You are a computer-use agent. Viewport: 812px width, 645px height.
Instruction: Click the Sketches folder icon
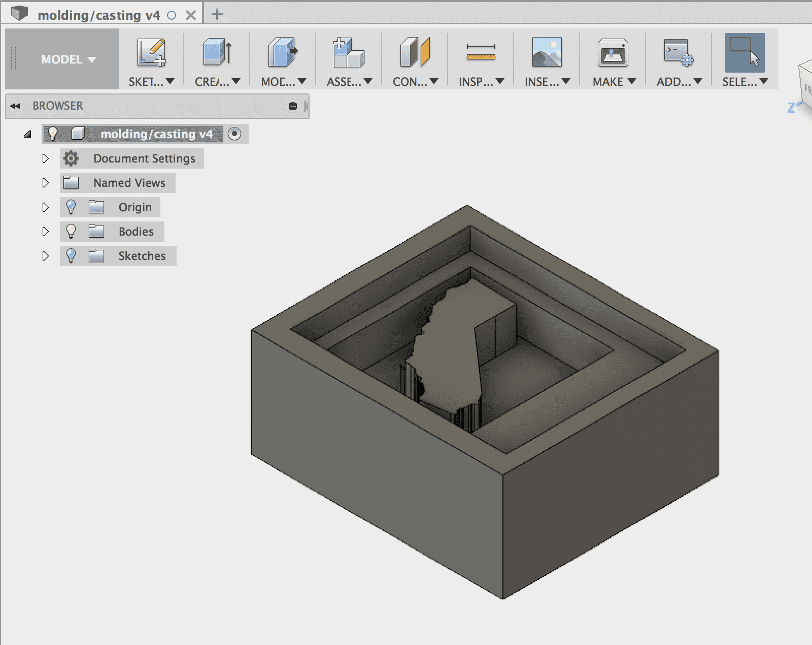[96, 256]
